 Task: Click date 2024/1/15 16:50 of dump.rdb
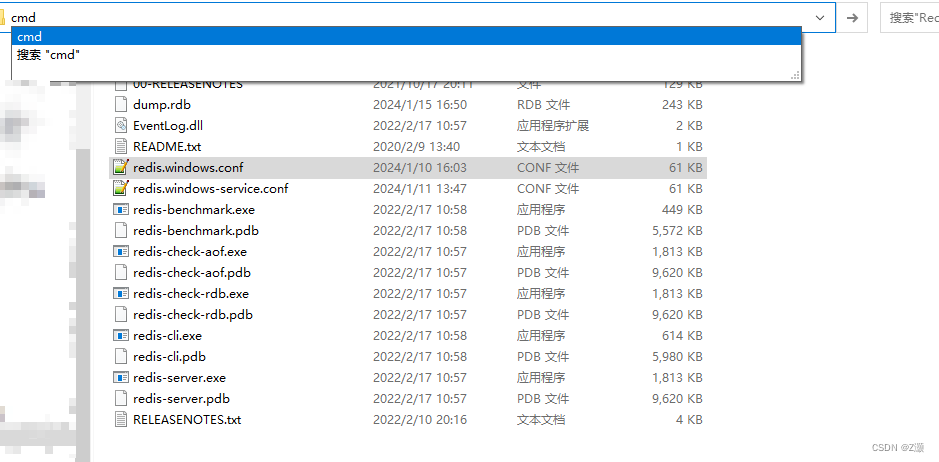[420, 105]
